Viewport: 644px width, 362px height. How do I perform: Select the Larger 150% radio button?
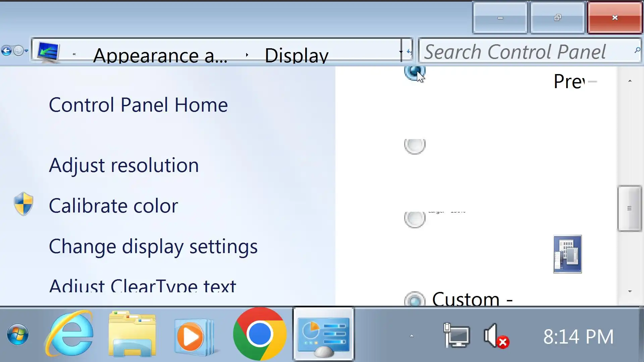(415, 219)
